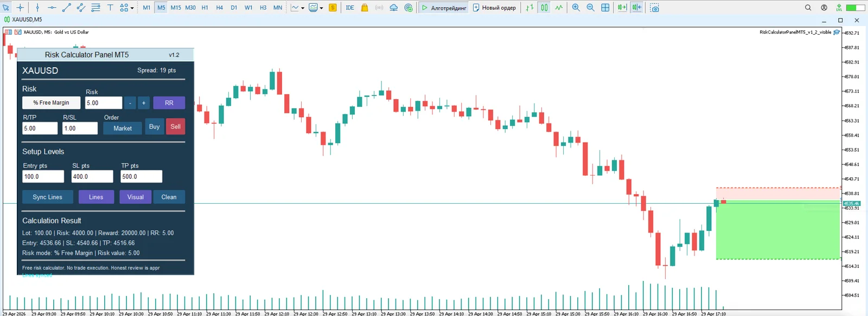The height and width of the screenshot is (316, 868).
Task: Zoom in on the chart
Action: [x=576, y=8]
